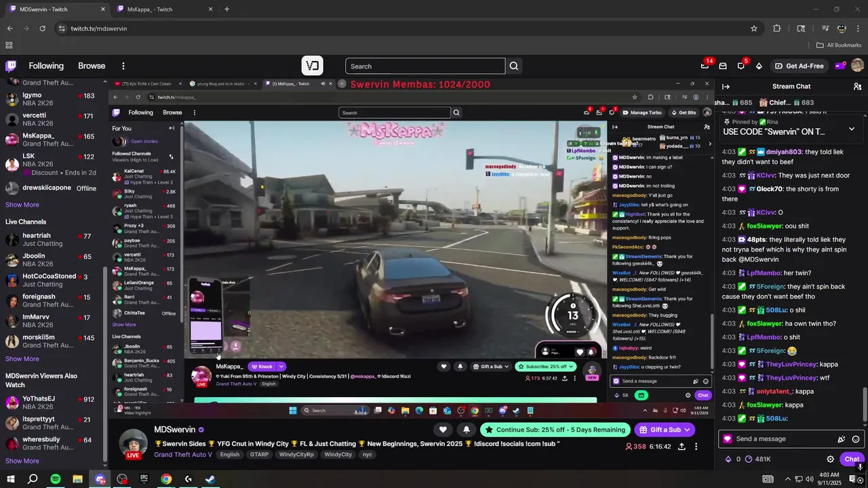The height and width of the screenshot is (488, 868).
Task: Open the Twitch home logo
Action: pyautogui.click(x=11, y=66)
